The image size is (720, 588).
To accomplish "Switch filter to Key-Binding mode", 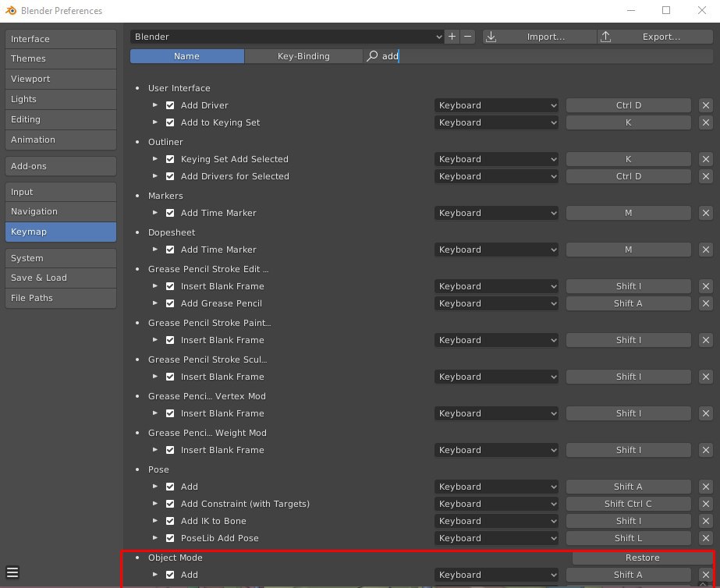I will (x=303, y=56).
